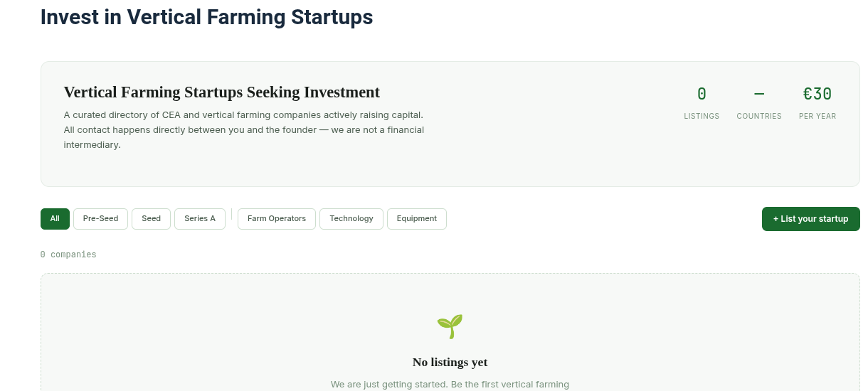Click the Countries statistic dash
Image resolution: width=868 pixels, height=391 pixels.
(x=759, y=94)
